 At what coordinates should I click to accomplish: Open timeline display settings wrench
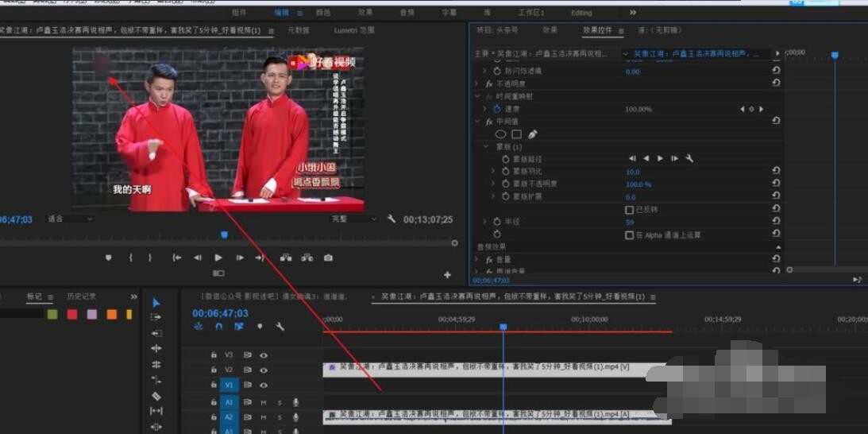pyautogui.click(x=280, y=327)
